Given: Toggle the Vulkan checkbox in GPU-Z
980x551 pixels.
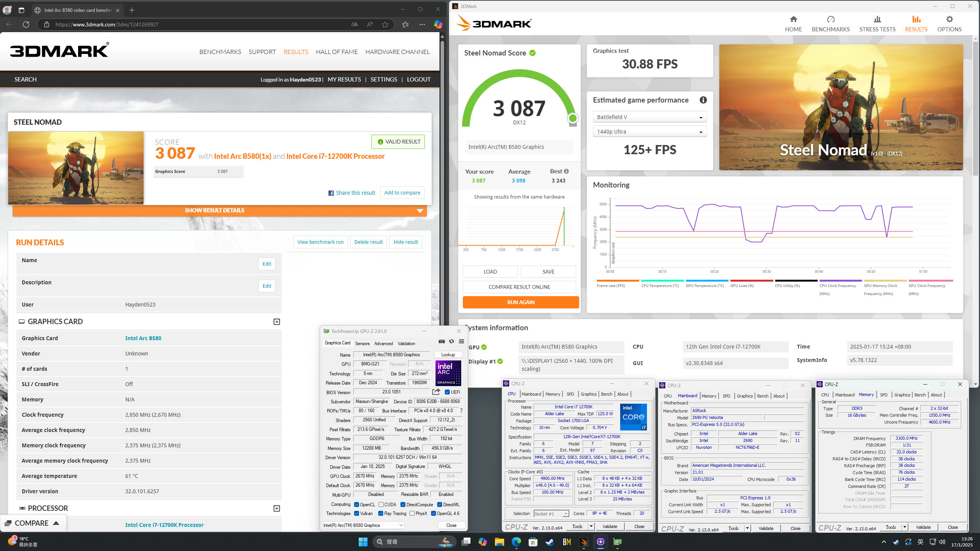Looking at the screenshot, I should pyautogui.click(x=356, y=513).
